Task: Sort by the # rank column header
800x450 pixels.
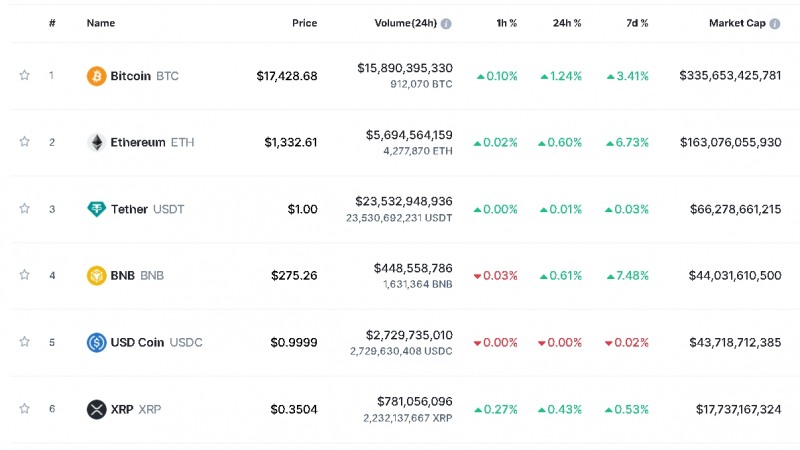Action: pos(52,23)
